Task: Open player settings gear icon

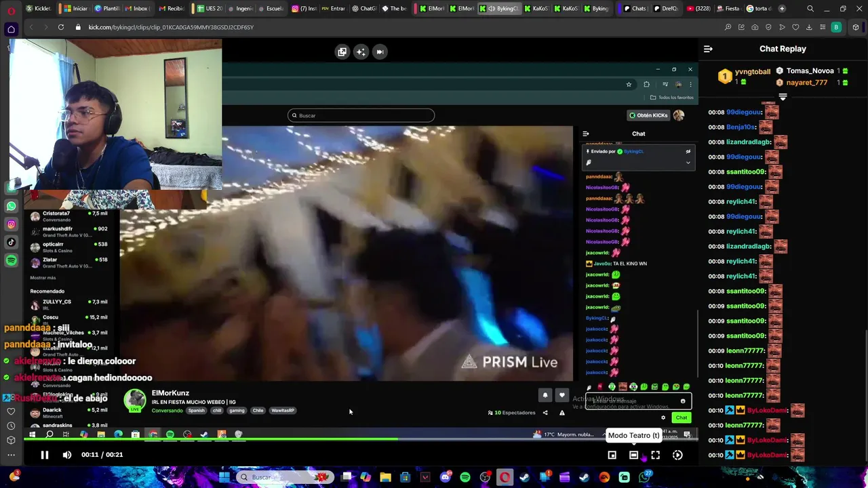Action: [x=677, y=455]
